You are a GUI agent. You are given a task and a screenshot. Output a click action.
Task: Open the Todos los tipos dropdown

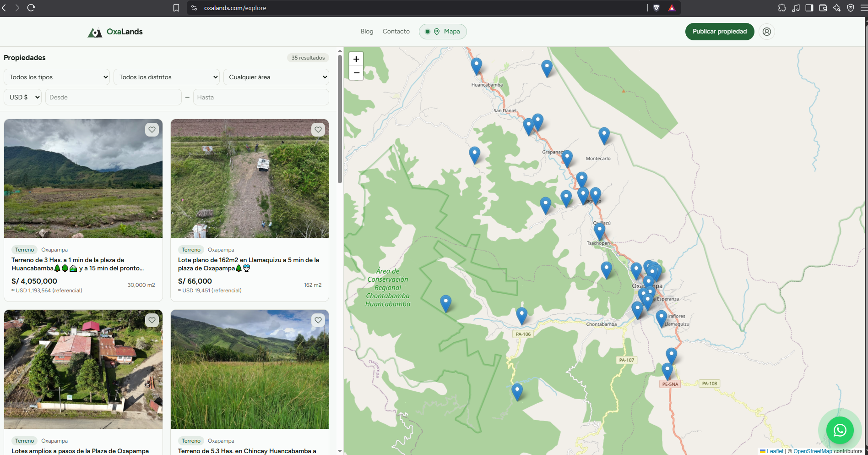pyautogui.click(x=57, y=77)
